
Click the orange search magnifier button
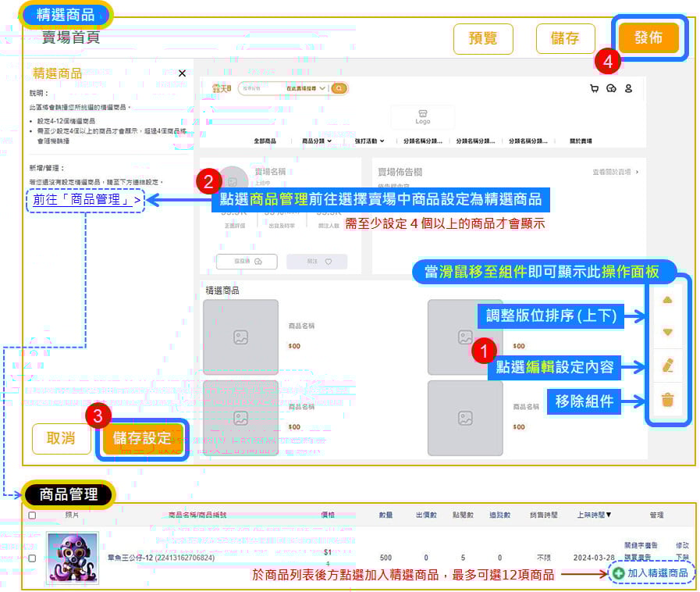coord(339,88)
